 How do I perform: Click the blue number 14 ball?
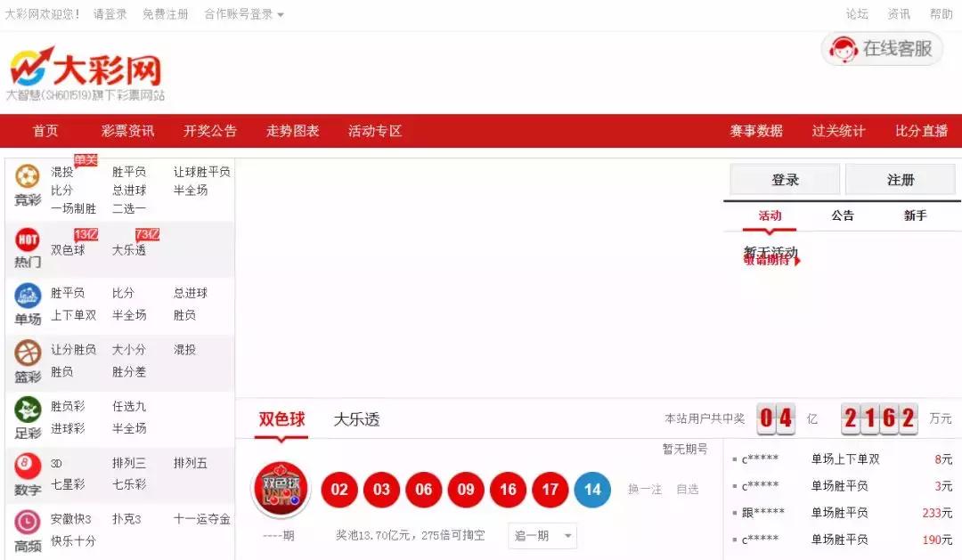[591, 489]
